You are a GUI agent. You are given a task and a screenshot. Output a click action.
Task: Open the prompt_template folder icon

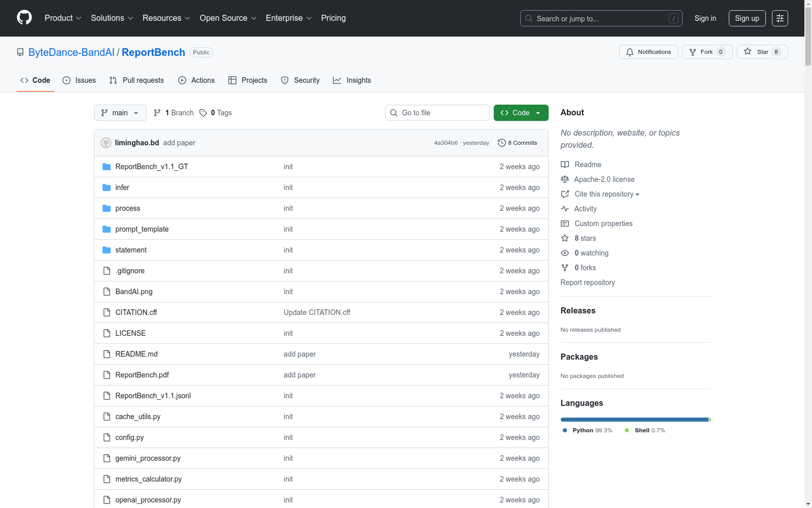click(107, 229)
